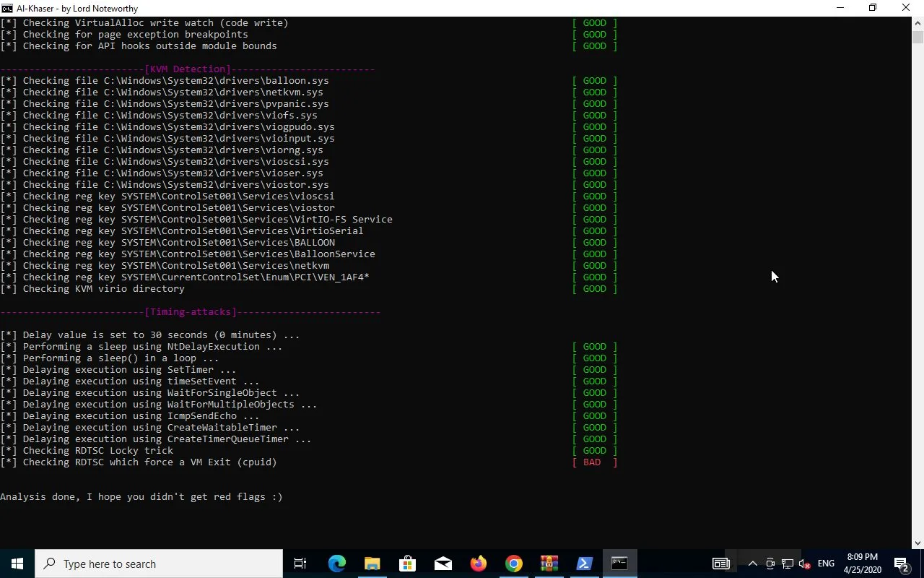Close the Al-Khaser console window
This screenshot has height=578, width=924.
pyautogui.click(x=906, y=8)
